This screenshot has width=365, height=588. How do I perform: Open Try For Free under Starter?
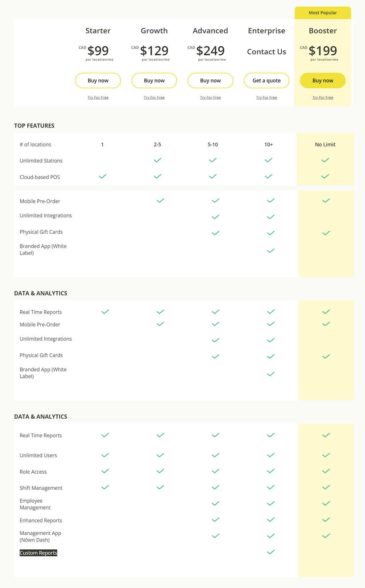(98, 98)
